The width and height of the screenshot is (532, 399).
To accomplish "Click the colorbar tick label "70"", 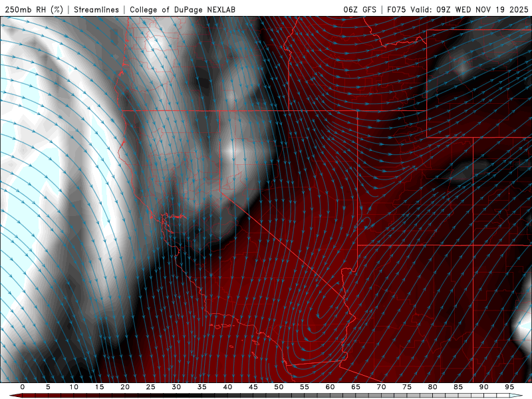I will pos(381,387).
